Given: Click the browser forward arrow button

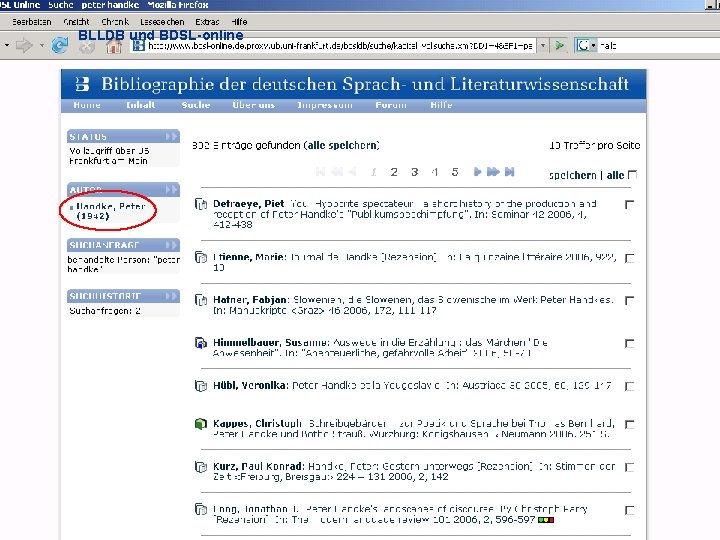Looking at the screenshot, I should (x=24, y=45).
